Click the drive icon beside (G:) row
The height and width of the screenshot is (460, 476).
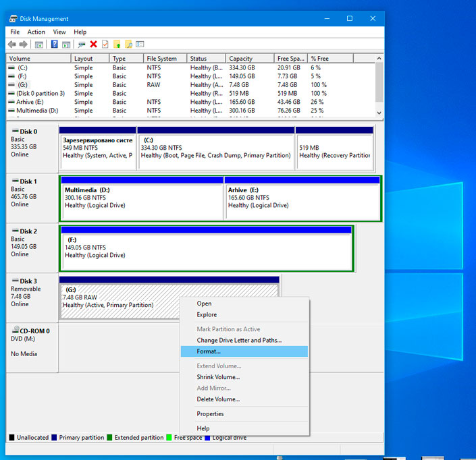11,84
